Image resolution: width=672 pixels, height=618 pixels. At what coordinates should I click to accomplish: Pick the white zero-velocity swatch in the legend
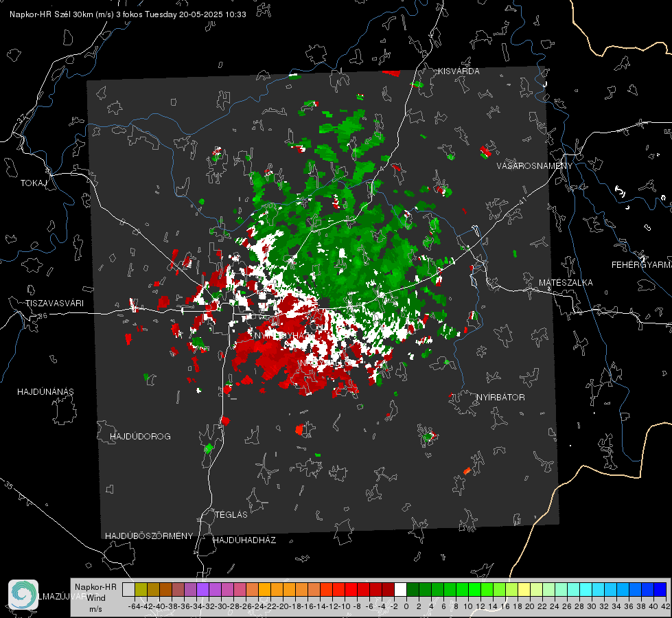click(400, 589)
